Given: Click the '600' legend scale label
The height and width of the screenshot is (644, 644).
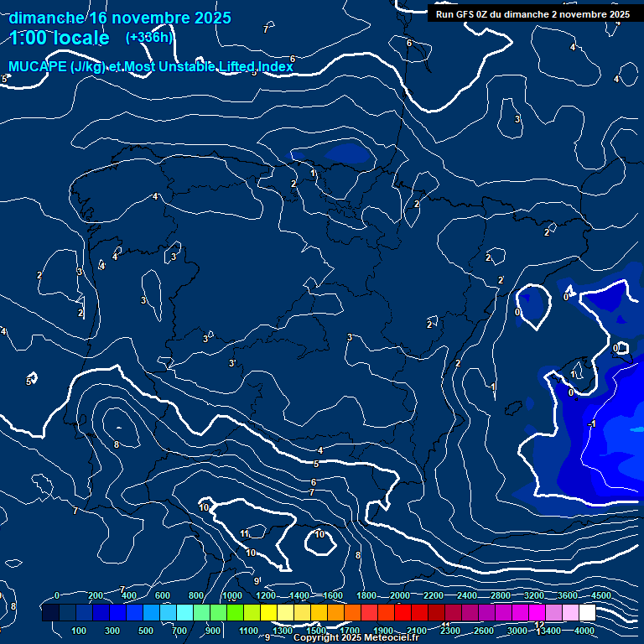Looking at the screenshot, I should 162,595.
